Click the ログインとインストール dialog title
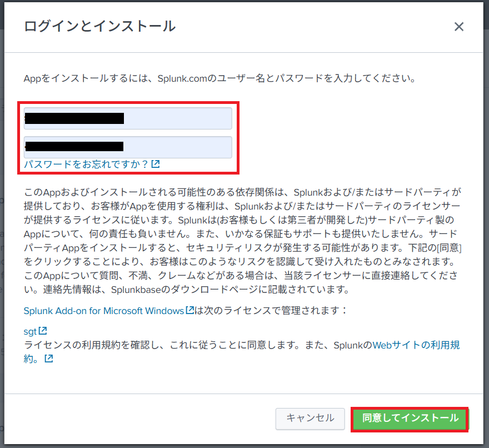Viewport: 489px width, 448px height. (100, 26)
